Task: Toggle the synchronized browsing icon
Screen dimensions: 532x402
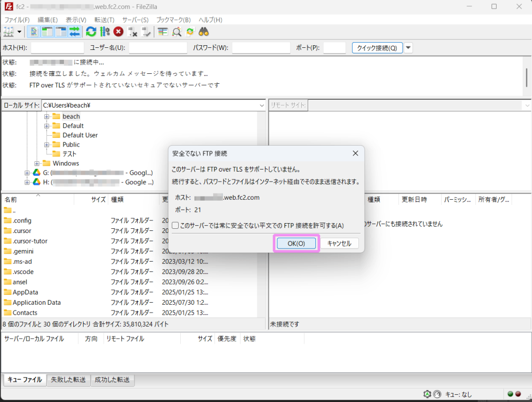Action: pos(190,32)
